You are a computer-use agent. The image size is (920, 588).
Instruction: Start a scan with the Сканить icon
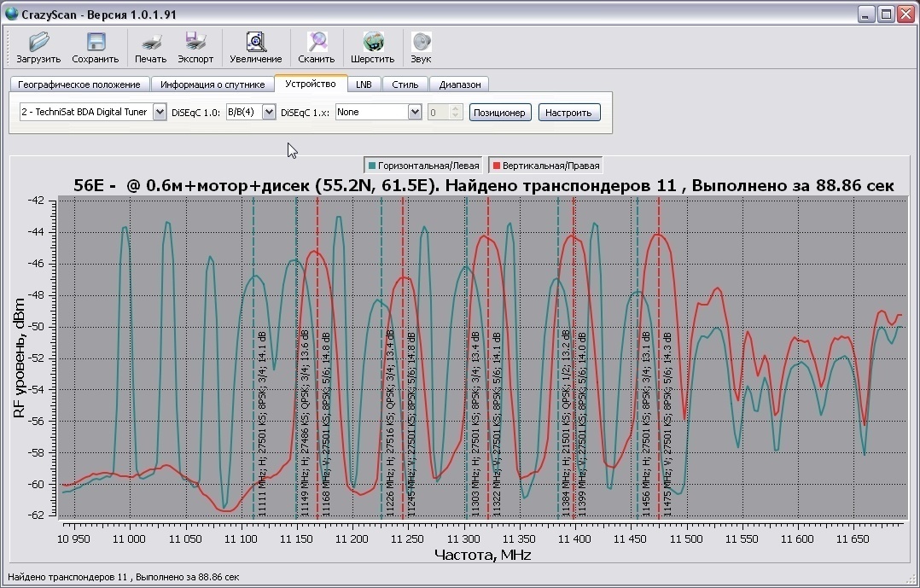click(x=316, y=42)
